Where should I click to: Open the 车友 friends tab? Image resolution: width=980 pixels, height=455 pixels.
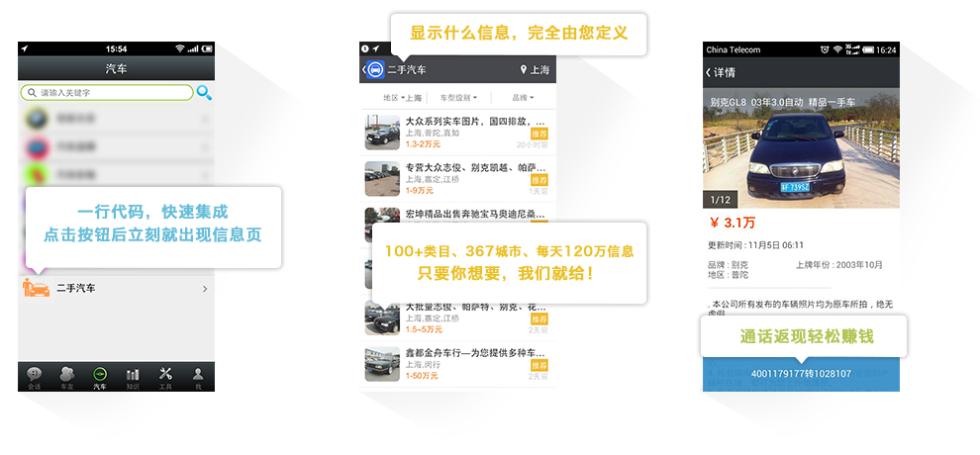[x=67, y=378]
